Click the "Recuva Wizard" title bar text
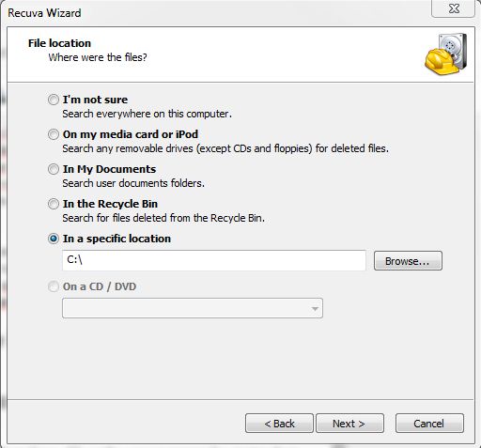The image size is (481, 448). tap(44, 13)
